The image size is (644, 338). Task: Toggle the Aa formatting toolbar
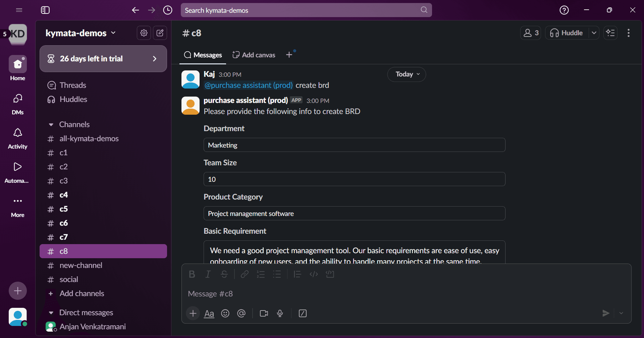point(209,313)
